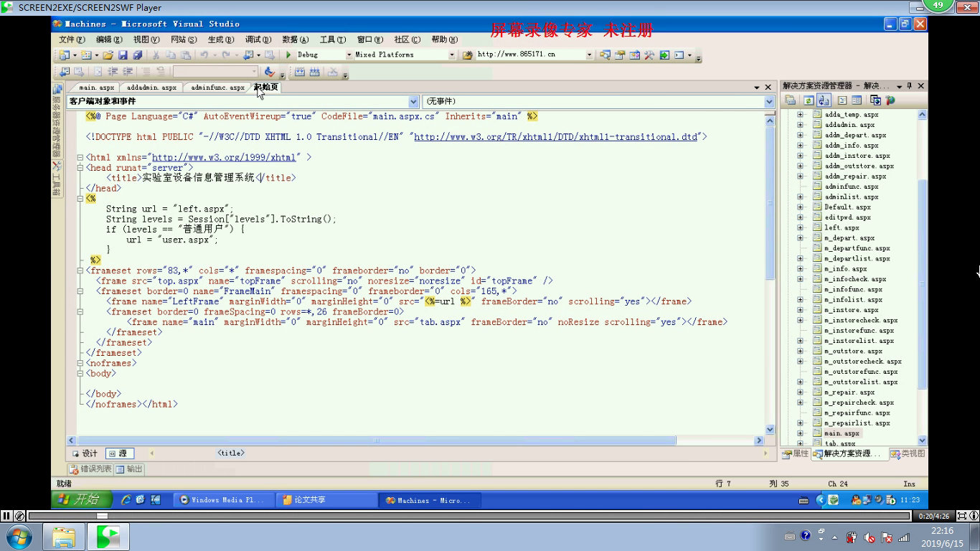Click Nest Related Files in Solution Explorer
This screenshot has height=551, width=980.
click(x=824, y=100)
